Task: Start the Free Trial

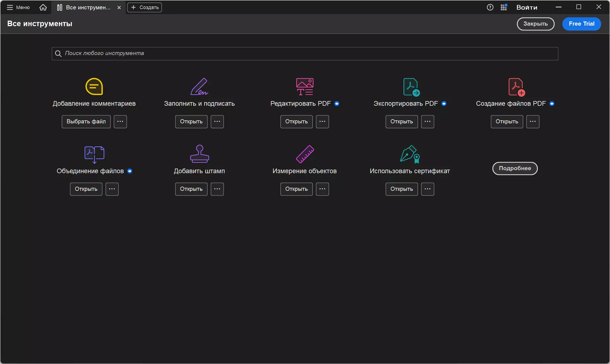Action: [581, 24]
